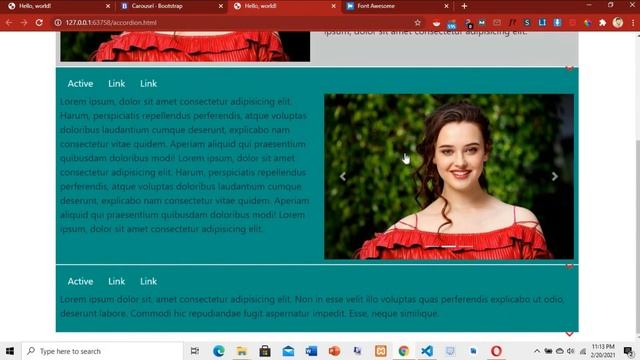Click red chevron below the last accordion section
The image size is (640, 360).
pos(569,334)
